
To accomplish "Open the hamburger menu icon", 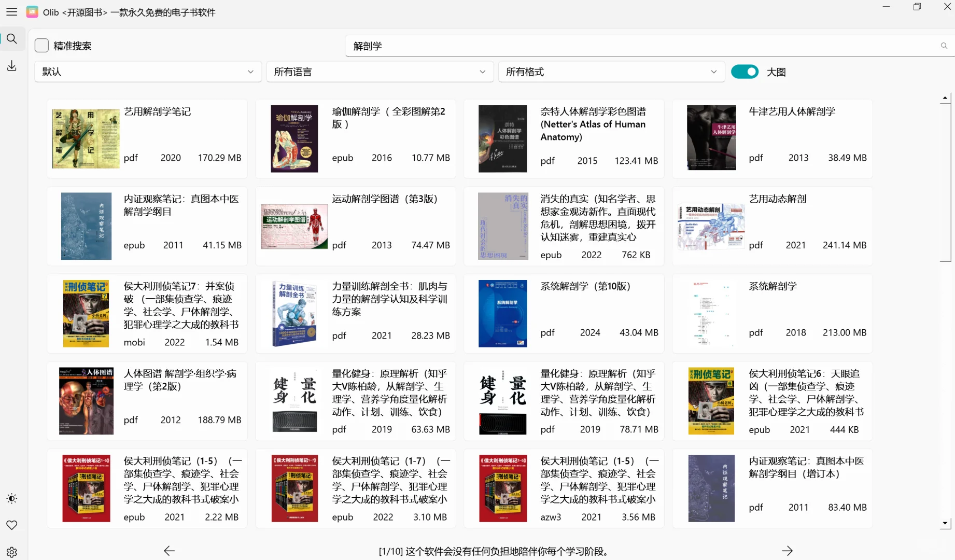I will (11, 12).
